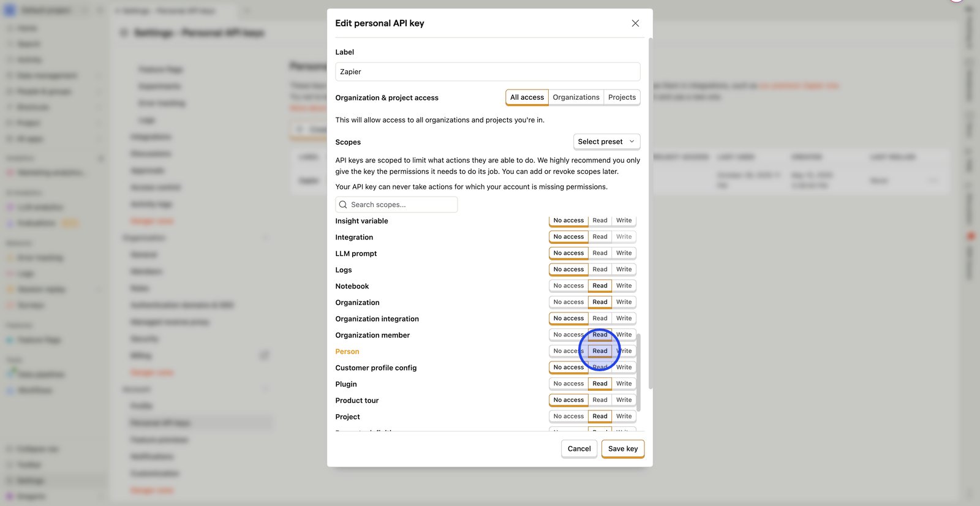980x506 pixels.
Task: Set Organization integration scope to Write
Action: click(624, 319)
